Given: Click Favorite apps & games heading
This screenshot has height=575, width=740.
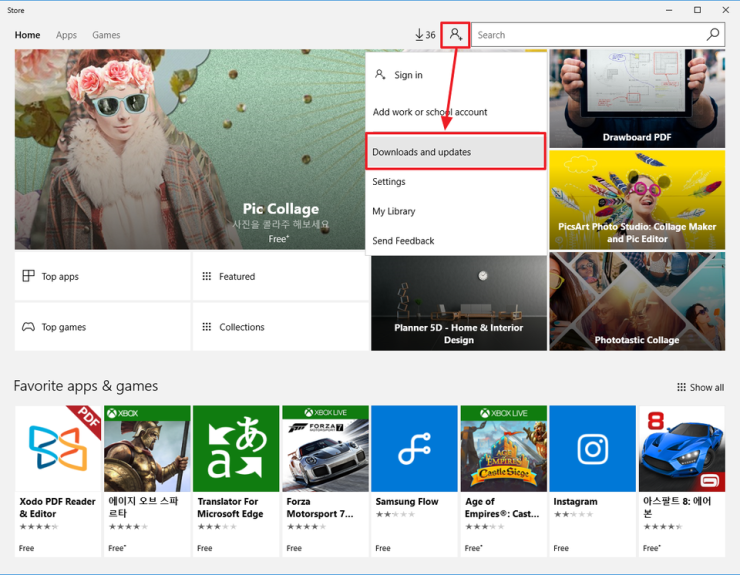Looking at the screenshot, I should [86, 386].
